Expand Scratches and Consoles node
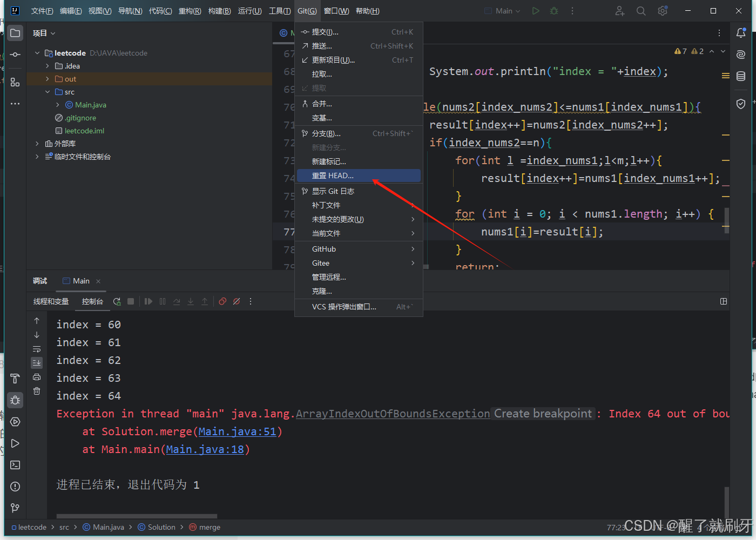This screenshot has width=756, height=540. 37,157
